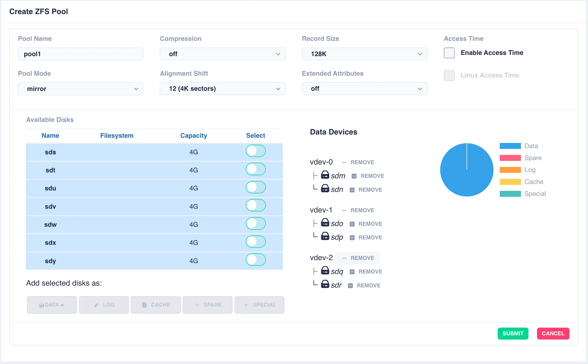
Task: Click the disk icon of sdm
Action: pos(325,175)
